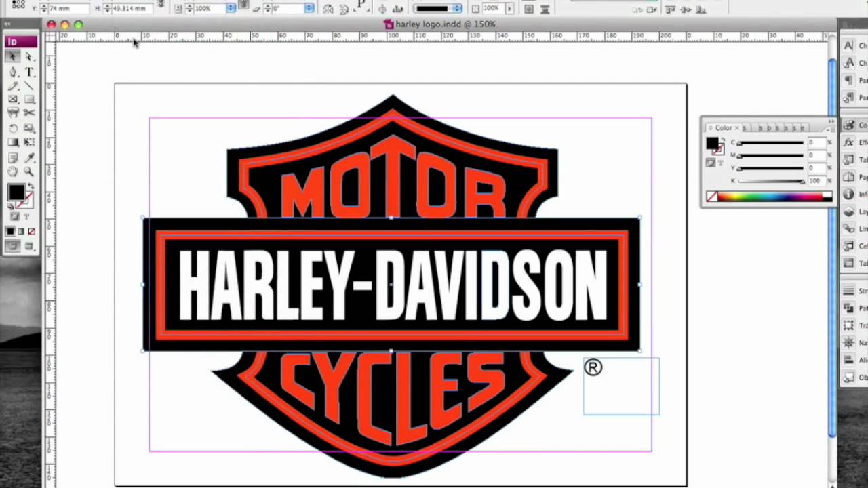This screenshot has height=488, width=868.
Task: Open the scale percentage dropdown in the control bar
Action: coord(231,8)
